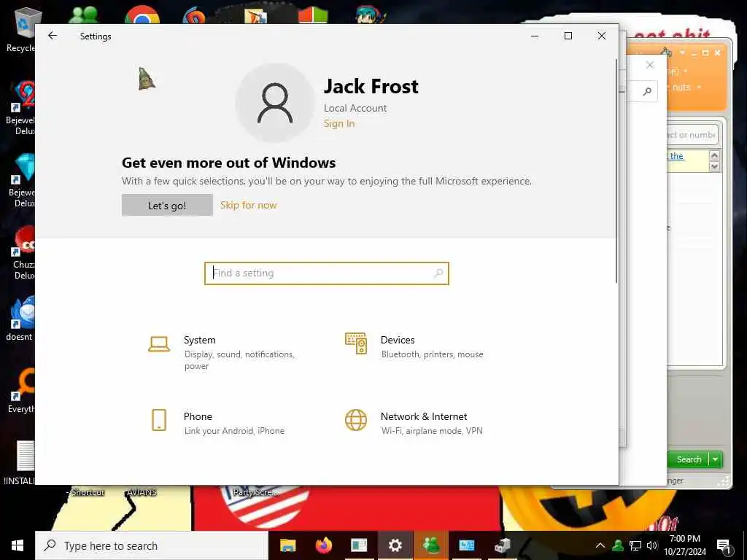Screen dimensions: 747x560
Task: Open the Google Chrome desktop icon
Action: [x=142, y=15]
